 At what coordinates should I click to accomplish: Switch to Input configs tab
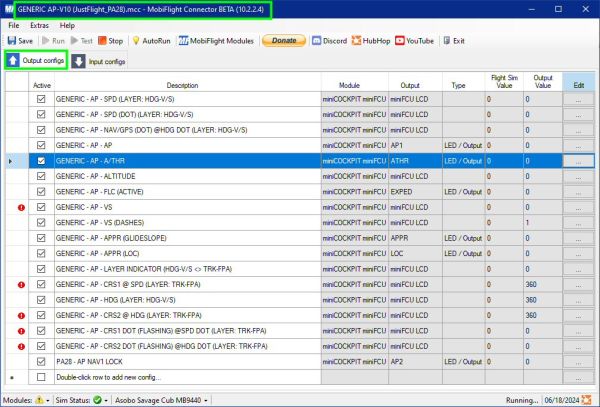pos(99,61)
